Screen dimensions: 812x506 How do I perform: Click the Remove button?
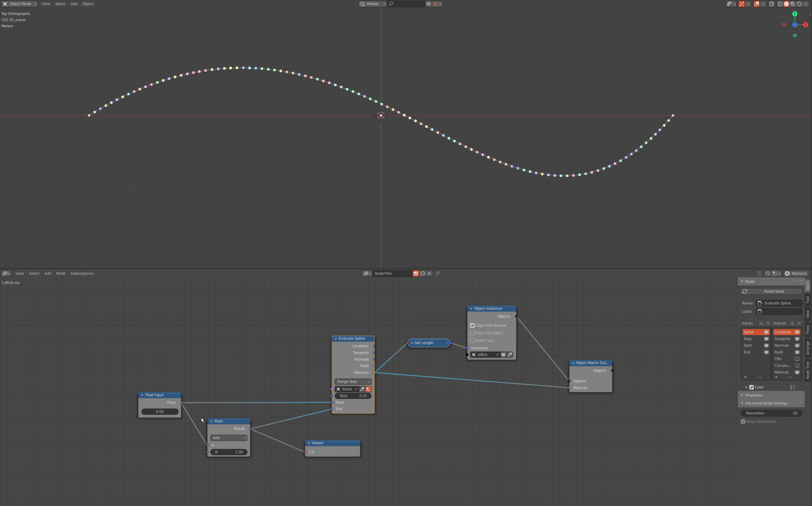pyautogui.click(x=796, y=273)
